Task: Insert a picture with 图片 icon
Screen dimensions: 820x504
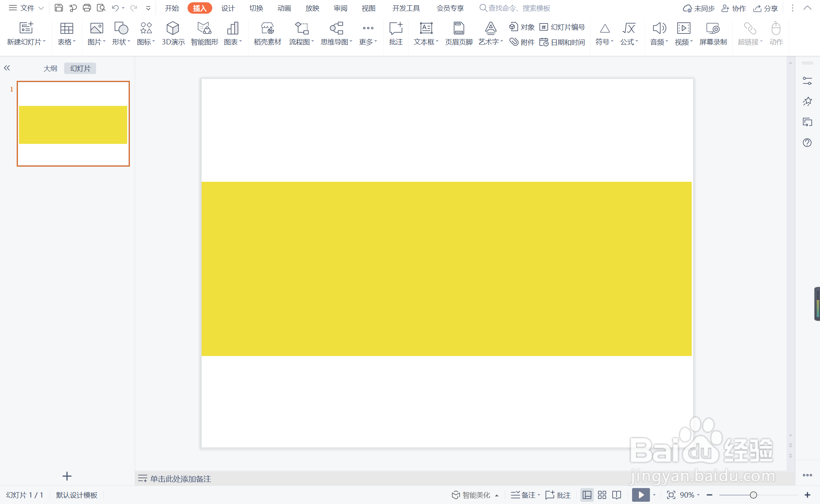Action: (96, 33)
